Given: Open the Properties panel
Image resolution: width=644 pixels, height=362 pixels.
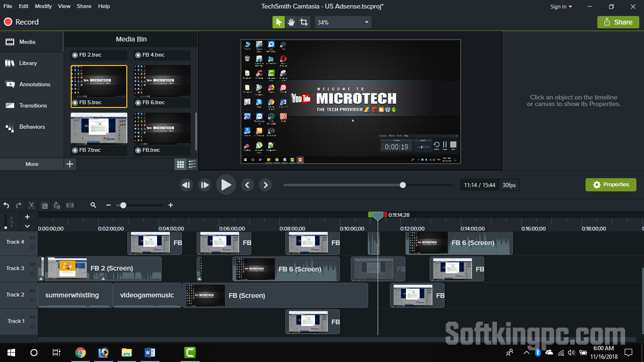Looking at the screenshot, I should click(x=611, y=185).
